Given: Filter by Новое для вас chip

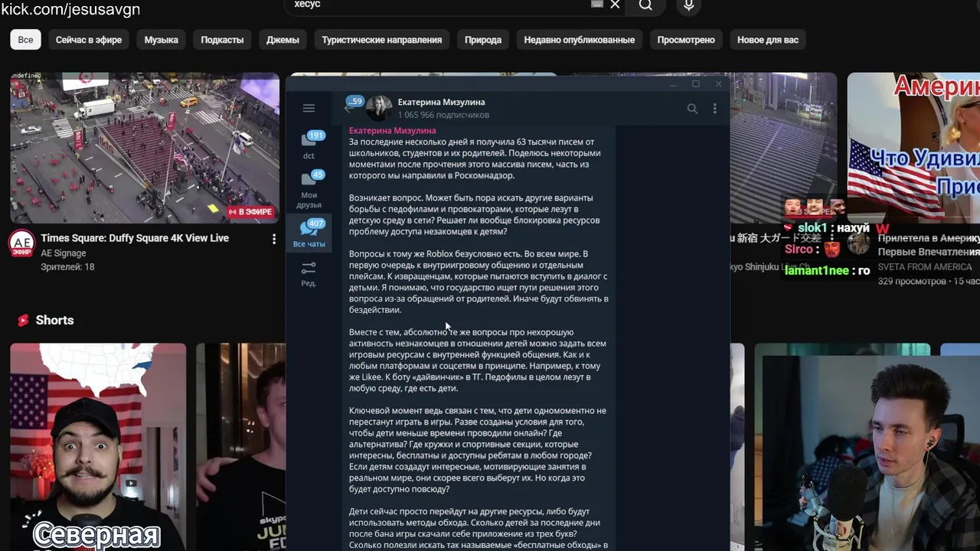Looking at the screenshot, I should tap(768, 40).
